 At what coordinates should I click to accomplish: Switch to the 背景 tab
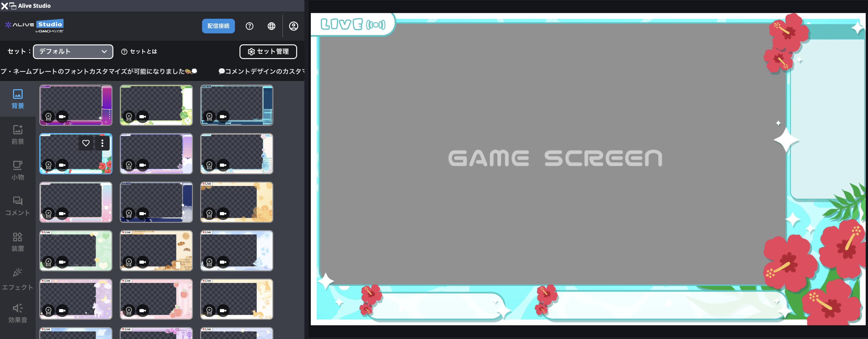18,99
